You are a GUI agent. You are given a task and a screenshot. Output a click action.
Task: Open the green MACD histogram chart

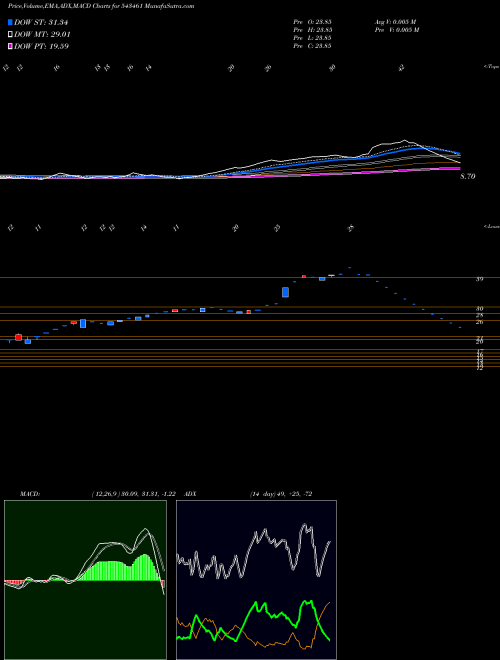85,580
